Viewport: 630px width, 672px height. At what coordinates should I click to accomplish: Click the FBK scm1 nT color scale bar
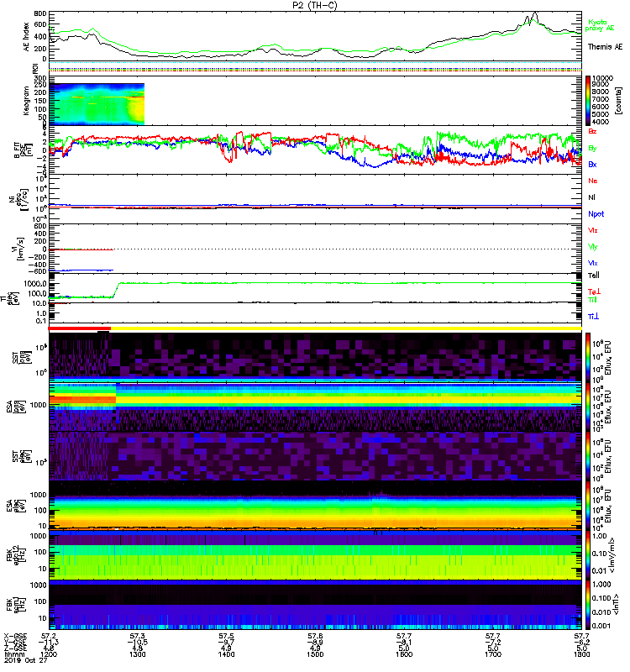588,605
